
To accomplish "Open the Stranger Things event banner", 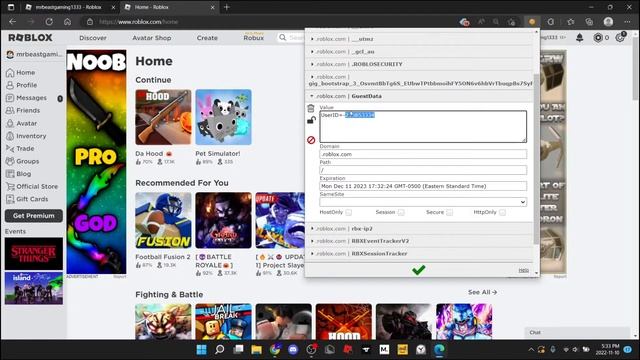I will [x=34, y=254].
